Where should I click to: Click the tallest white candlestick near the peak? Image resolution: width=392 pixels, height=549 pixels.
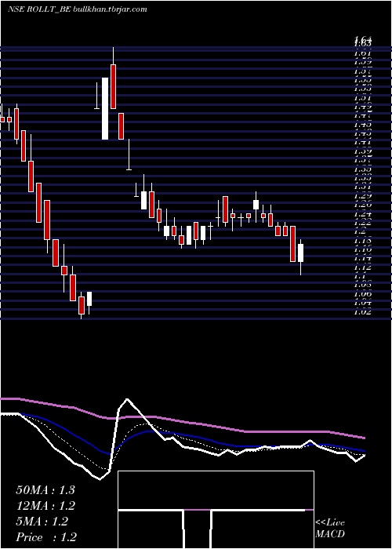[x=105, y=108]
